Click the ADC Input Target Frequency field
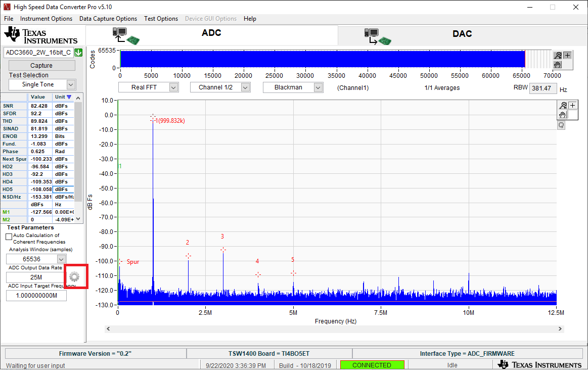This screenshot has height=379, width=588. (x=36, y=295)
